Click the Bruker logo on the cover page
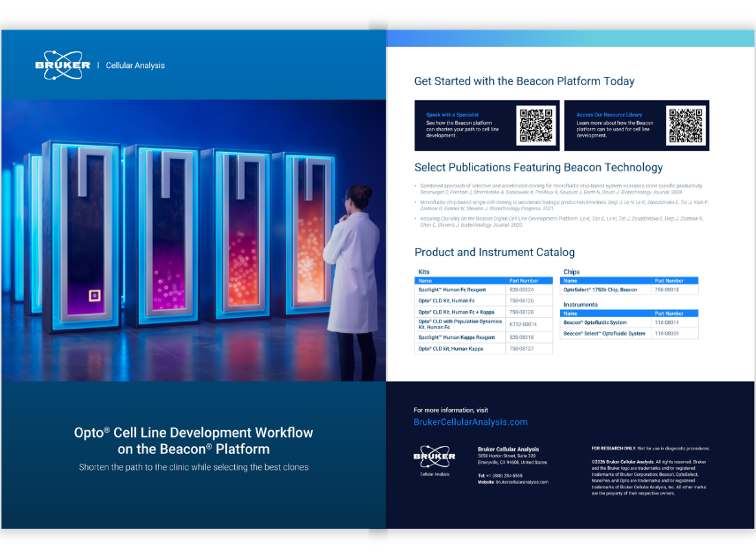Screen dimensions: 756x558 63,65
